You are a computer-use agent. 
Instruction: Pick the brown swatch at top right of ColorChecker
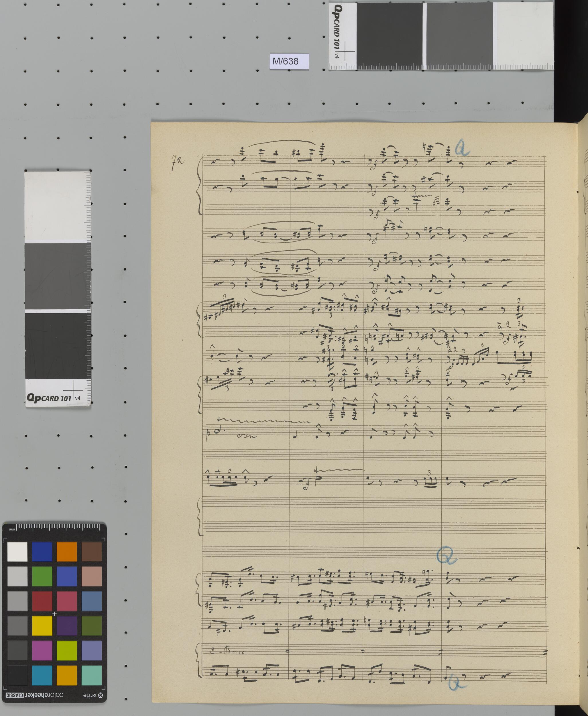point(91,552)
